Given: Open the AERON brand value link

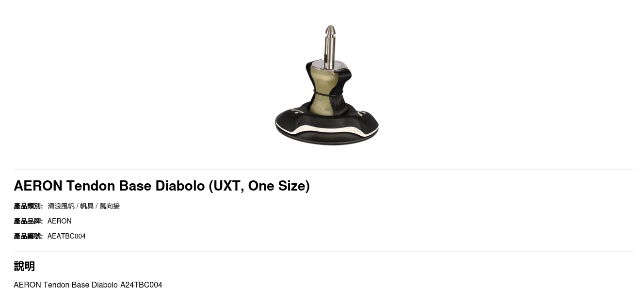Looking at the screenshot, I should (x=60, y=221).
